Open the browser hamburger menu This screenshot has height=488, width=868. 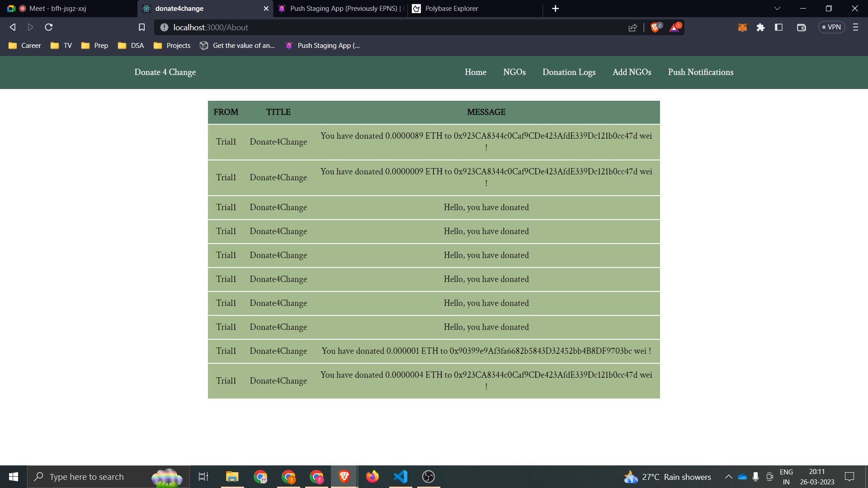click(x=855, y=28)
